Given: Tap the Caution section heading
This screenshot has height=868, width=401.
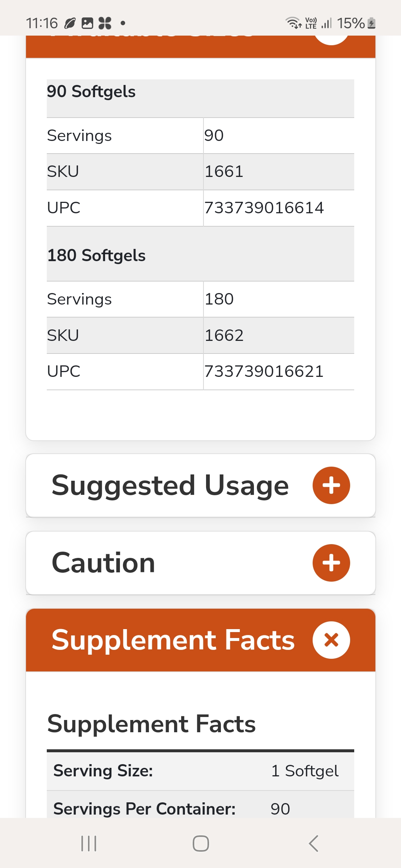Looking at the screenshot, I should click(103, 563).
